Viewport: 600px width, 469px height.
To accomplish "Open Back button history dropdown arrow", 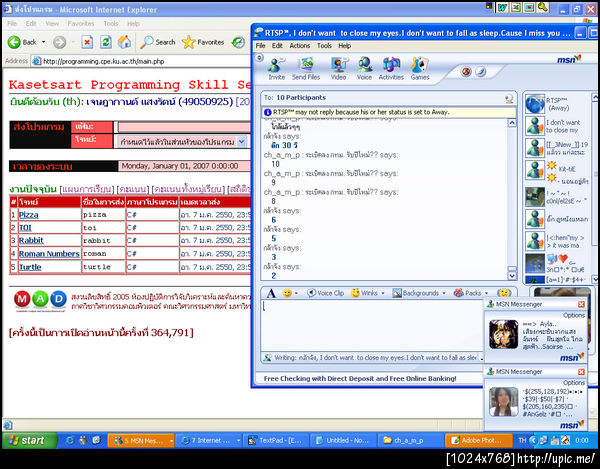I will tap(44, 42).
